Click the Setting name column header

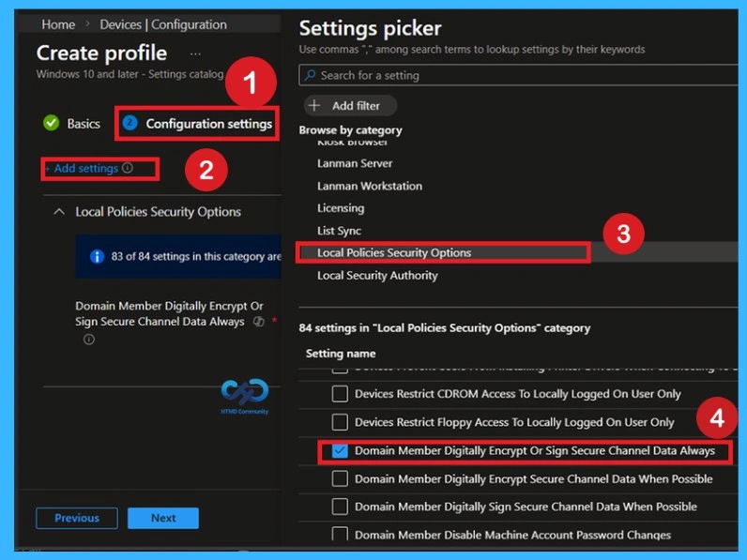click(341, 354)
